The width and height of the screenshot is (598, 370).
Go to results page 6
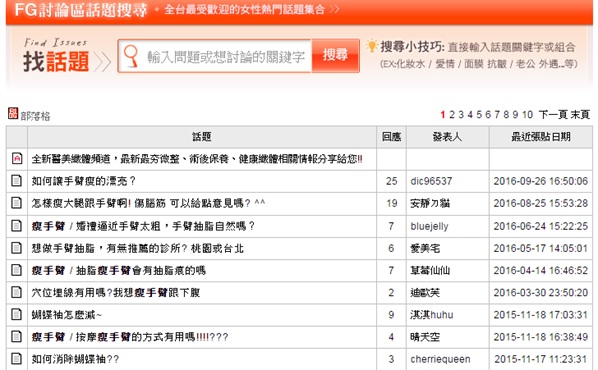(488, 114)
